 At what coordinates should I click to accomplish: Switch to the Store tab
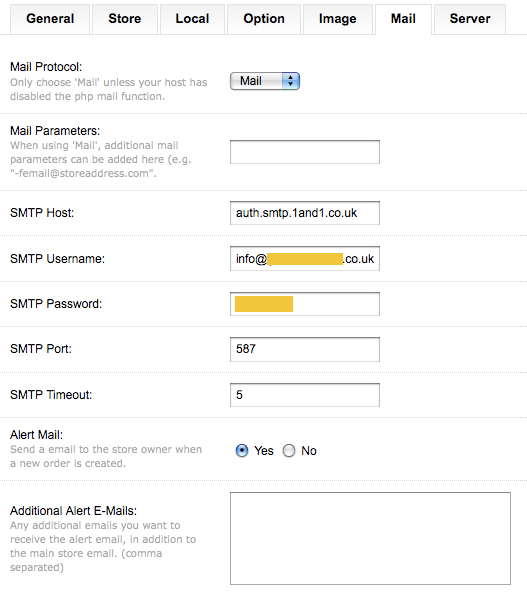coord(125,19)
